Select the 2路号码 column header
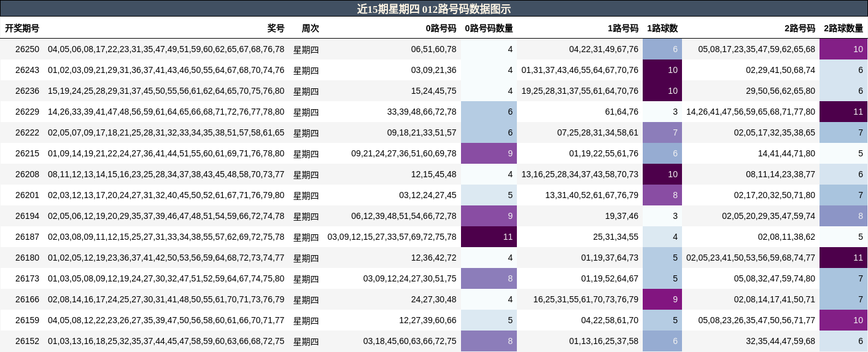 click(800, 28)
